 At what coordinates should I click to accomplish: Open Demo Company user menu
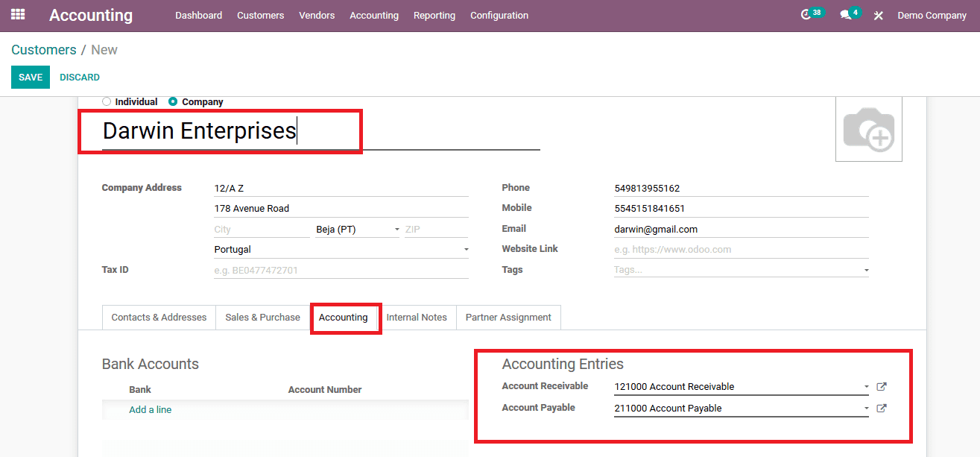click(932, 15)
